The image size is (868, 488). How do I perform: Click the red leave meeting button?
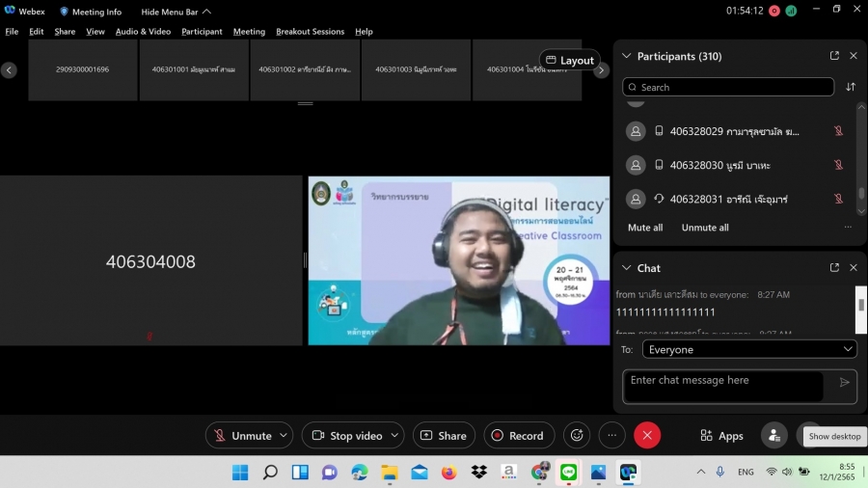647,436
